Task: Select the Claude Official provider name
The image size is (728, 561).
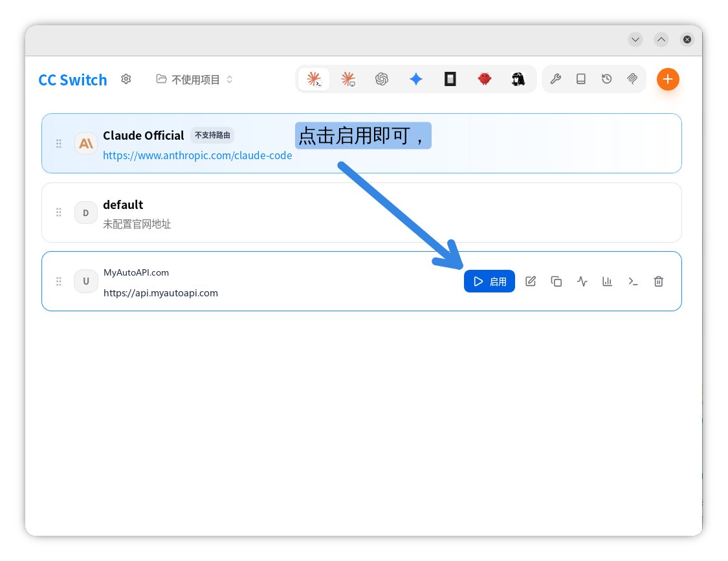Action: tap(144, 135)
